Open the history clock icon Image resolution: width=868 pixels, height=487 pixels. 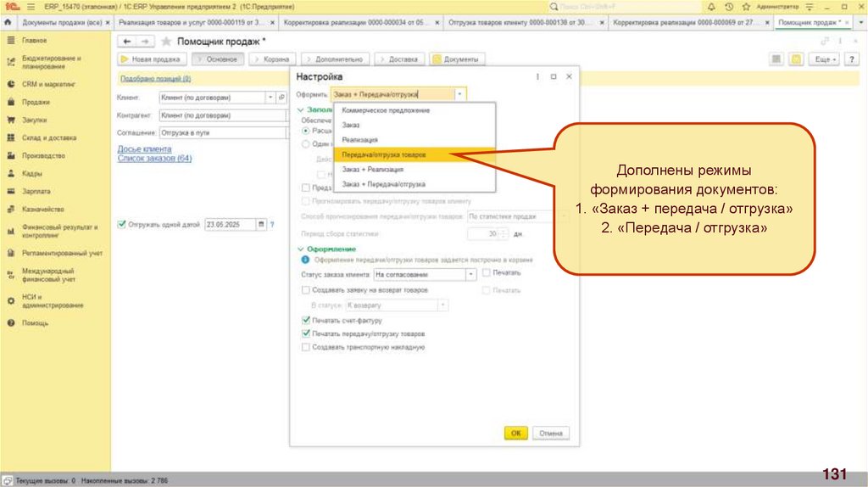click(x=727, y=6)
